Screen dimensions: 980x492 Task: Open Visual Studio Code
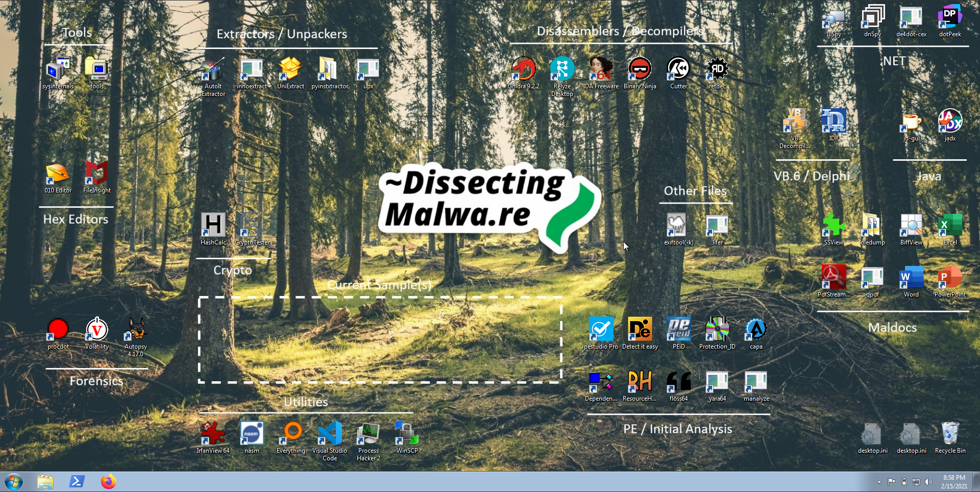329,441
